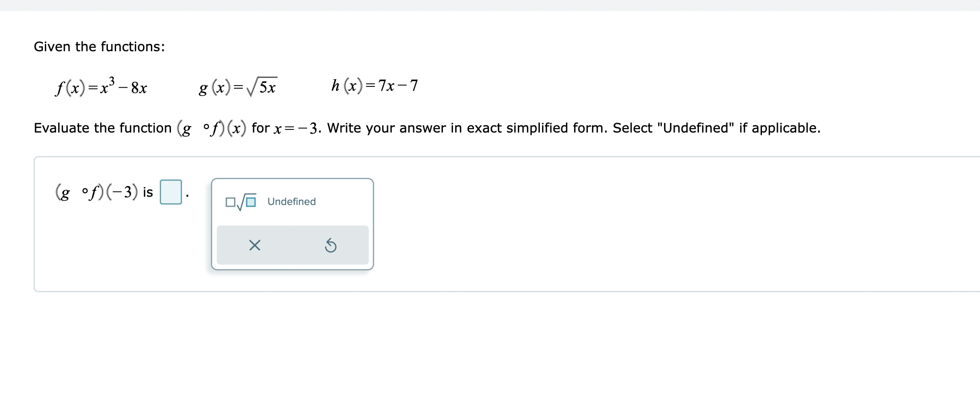Open the math answer palette panel
980x396 pixels.
coord(293,224)
